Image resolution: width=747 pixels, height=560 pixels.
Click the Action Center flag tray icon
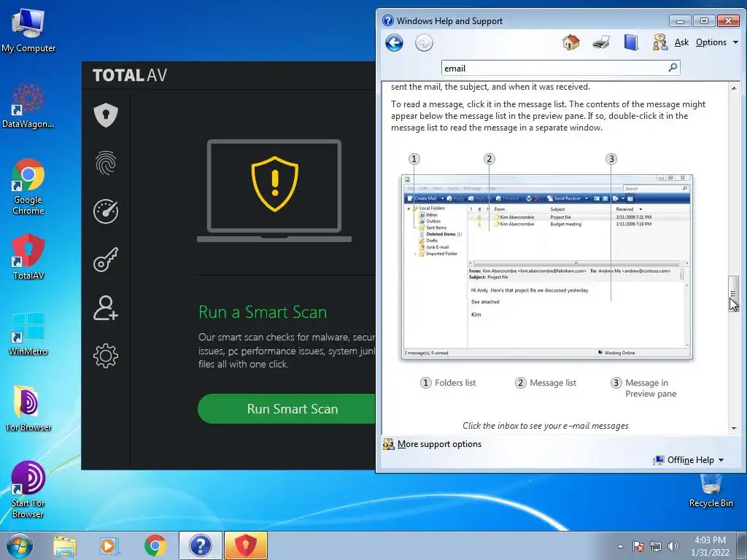[x=638, y=546]
